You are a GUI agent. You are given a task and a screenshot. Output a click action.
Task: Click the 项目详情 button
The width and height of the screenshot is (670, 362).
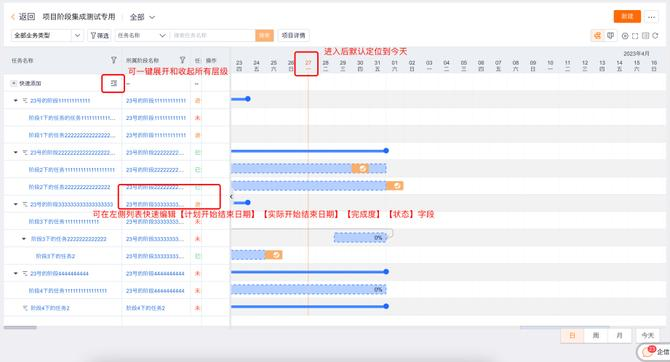click(x=294, y=35)
